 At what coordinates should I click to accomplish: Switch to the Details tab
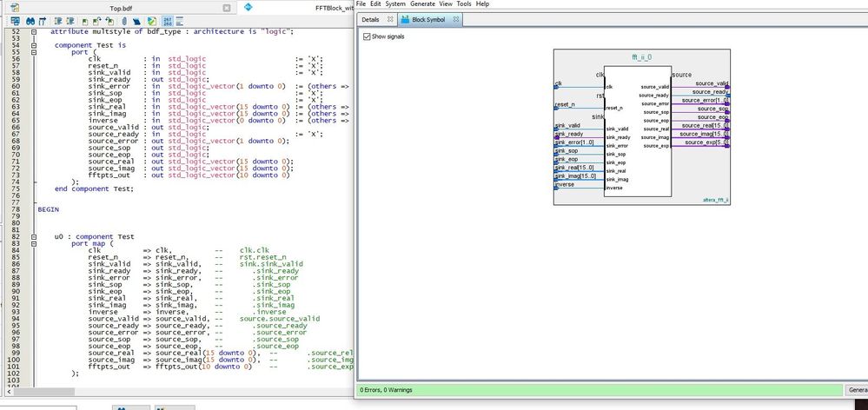(x=370, y=18)
